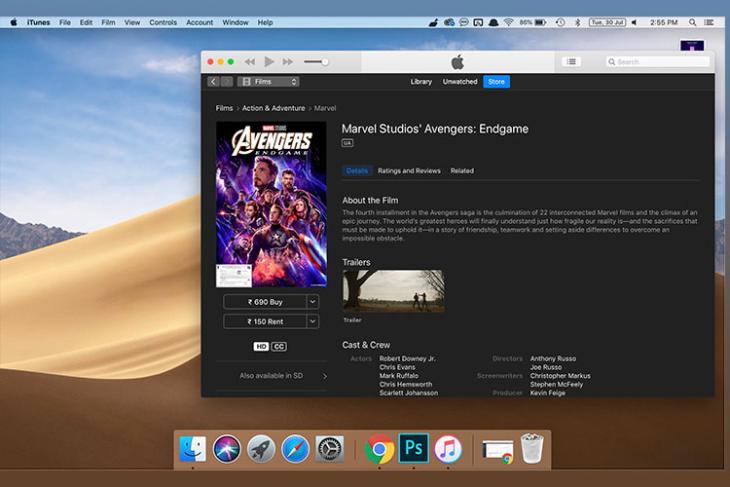Image resolution: width=730 pixels, height=487 pixels.
Task: Click the HD badge
Action: pyautogui.click(x=261, y=346)
